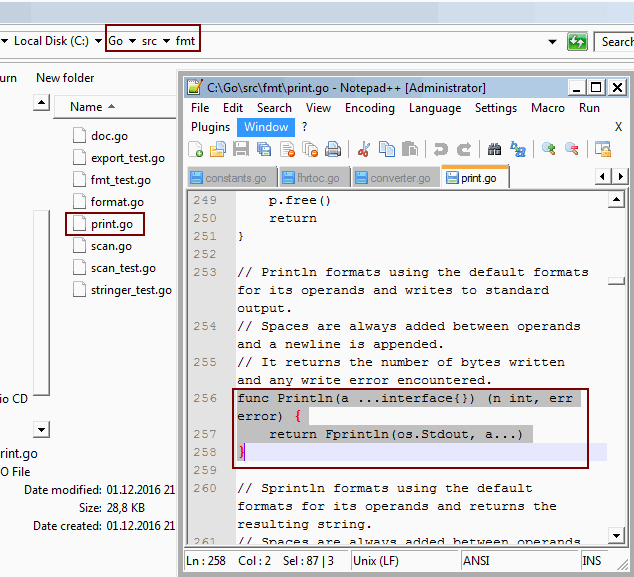This screenshot has width=634, height=577.
Task: Select print.go in the file list
Action: click(x=111, y=224)
